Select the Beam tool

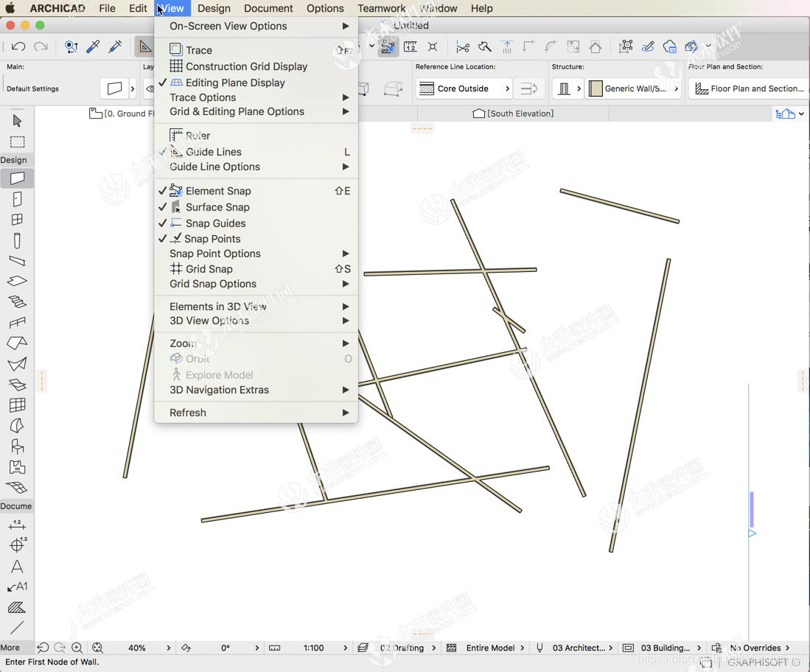pyautogui.click(x=17, y=261)
